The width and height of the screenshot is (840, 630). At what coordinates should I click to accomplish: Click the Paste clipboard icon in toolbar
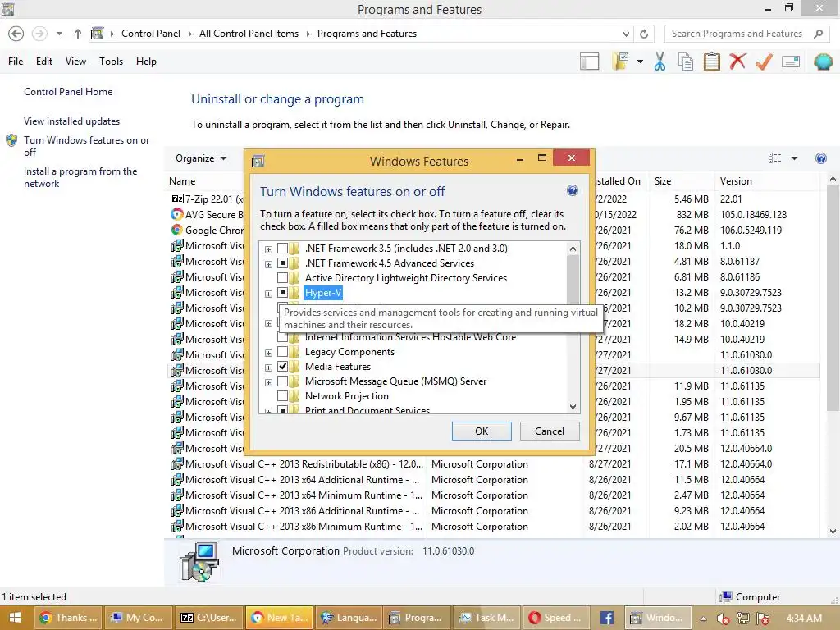tap(711, 62)
